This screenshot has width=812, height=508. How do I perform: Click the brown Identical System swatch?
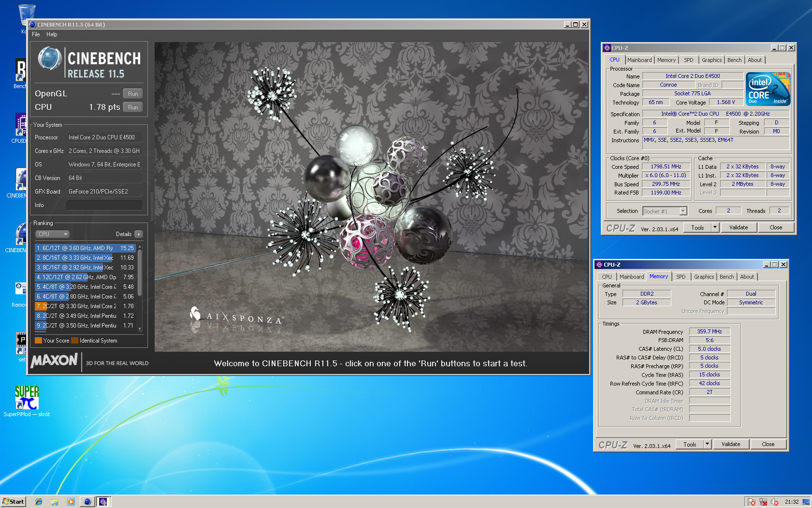[74, 341]
